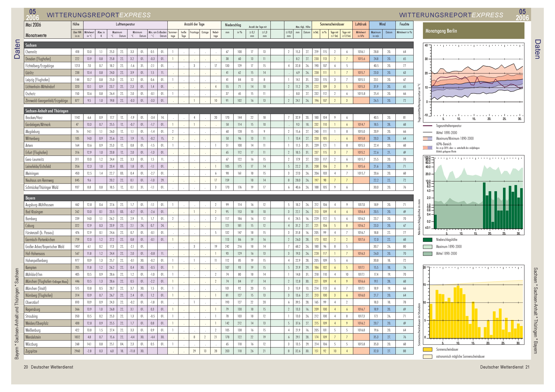Click the 'Fichtelberg/Erzgebirge' station name

(x=40, y=66)
